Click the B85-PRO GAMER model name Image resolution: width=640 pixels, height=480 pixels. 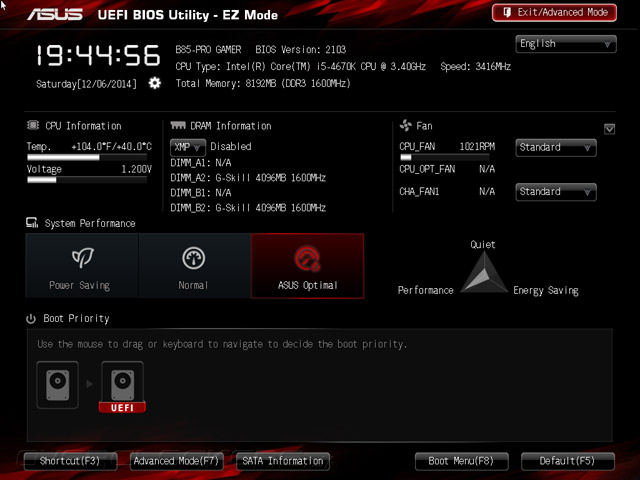[x=208, y=50]
